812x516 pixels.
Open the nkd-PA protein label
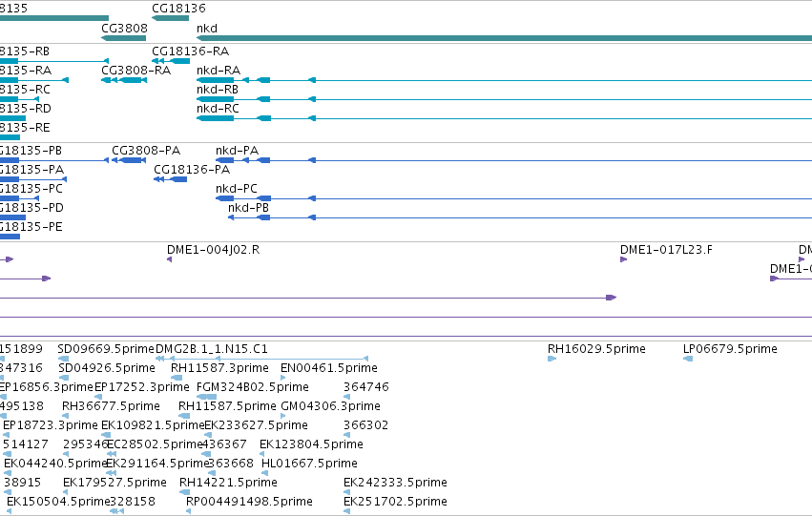(237, 151)
